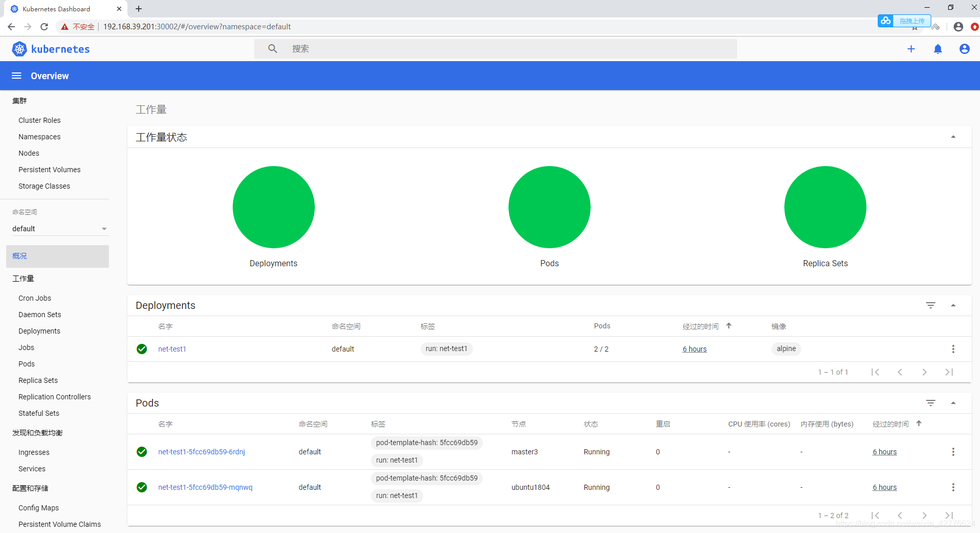Click the browser profile icon
This screenshot has width=980, height=533.
[x=958, y=27]
